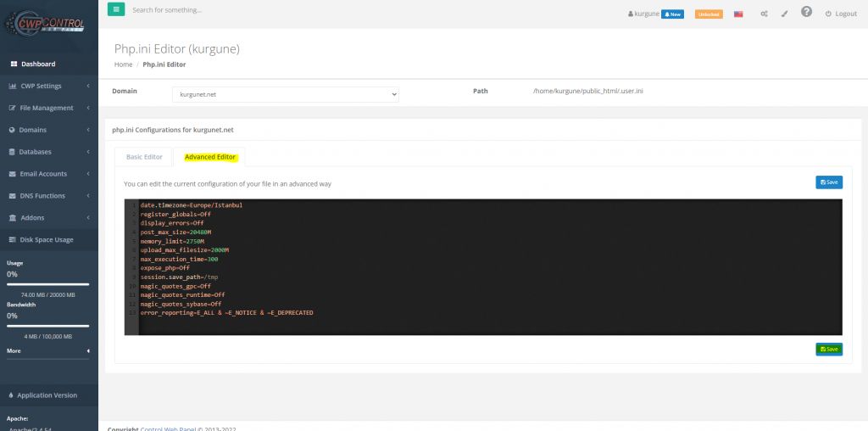This screenshot has height=431, width=868.
Task: Click the user icon beside kurgune
Action: 631,14
